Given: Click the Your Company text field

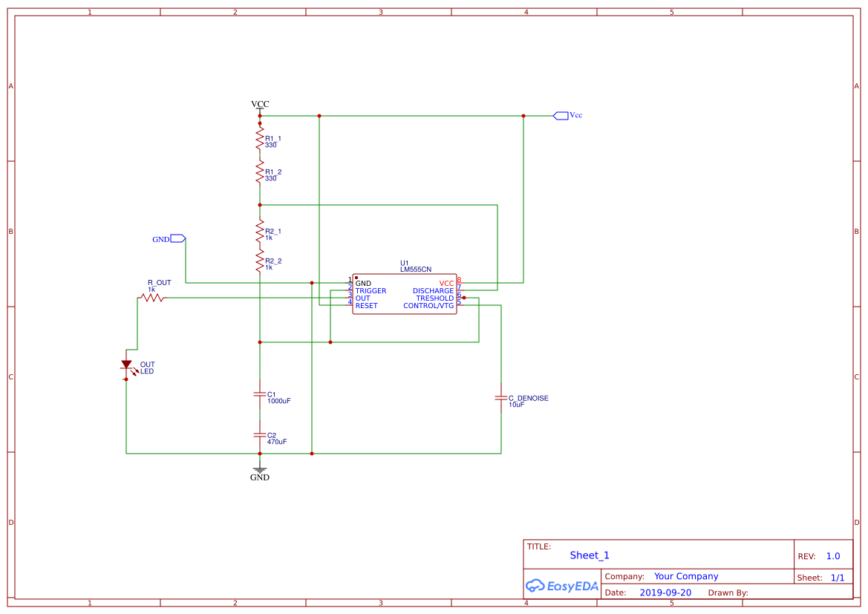Looking at the screenshot, I should point(686,576).
